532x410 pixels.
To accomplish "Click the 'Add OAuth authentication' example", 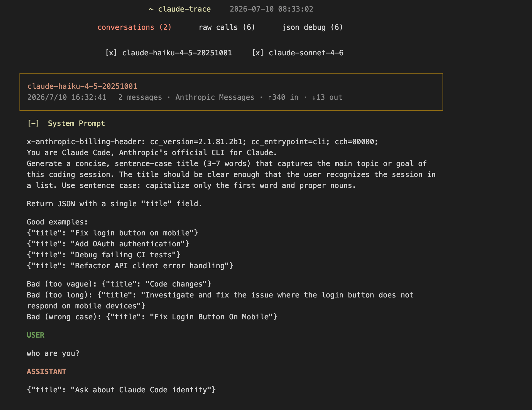I will pos(108,244).
